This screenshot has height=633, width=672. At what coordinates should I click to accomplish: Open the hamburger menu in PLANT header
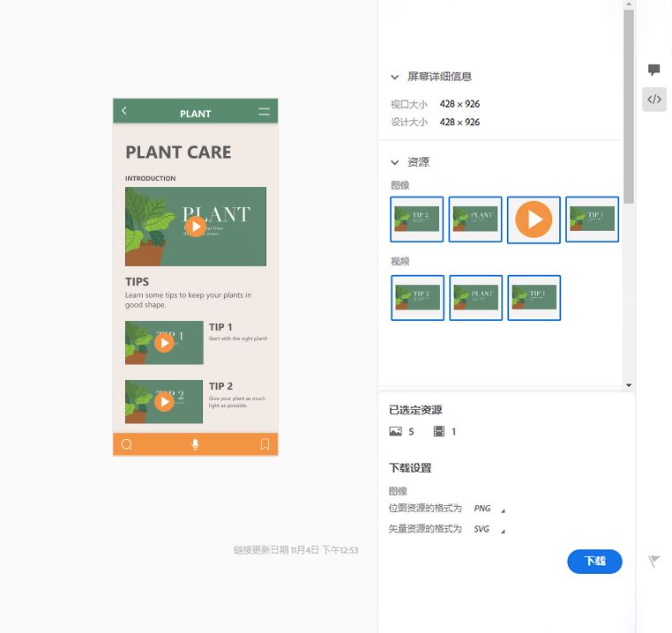point(264,111)
